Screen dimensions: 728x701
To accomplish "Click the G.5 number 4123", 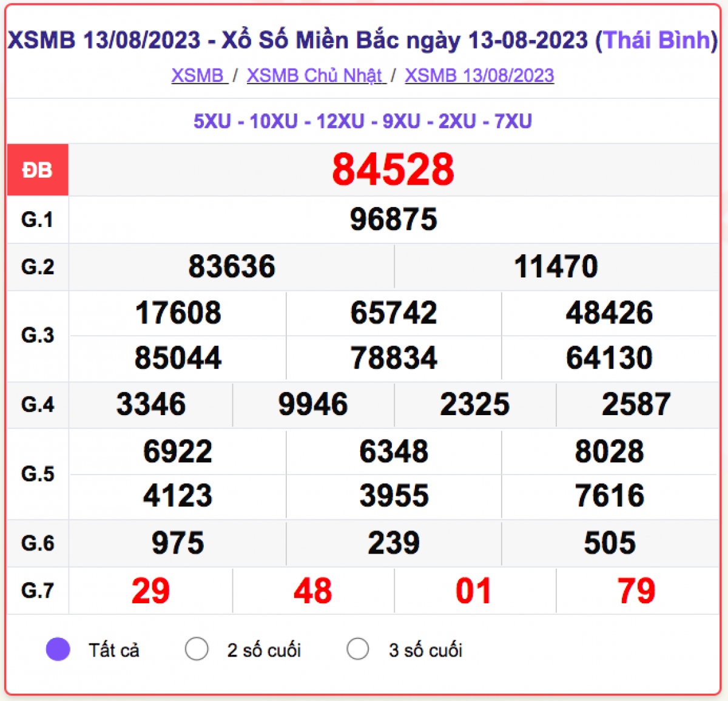I will (178, 496).
